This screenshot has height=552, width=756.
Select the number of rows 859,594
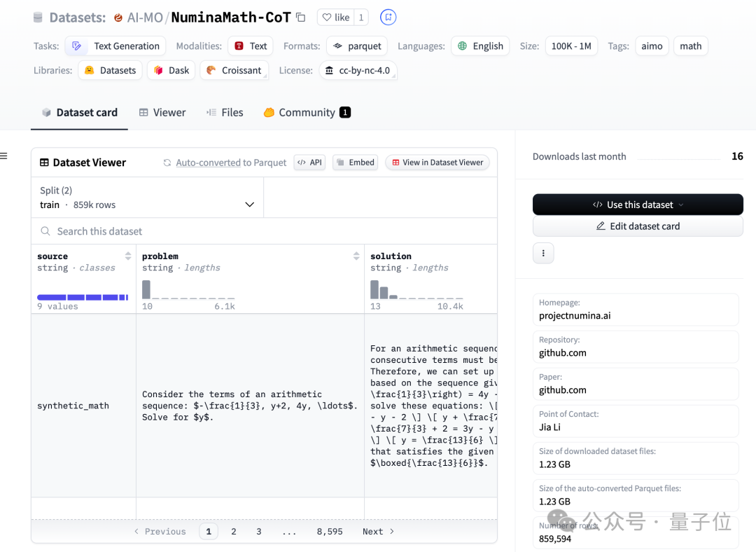(x=555, y=539)
